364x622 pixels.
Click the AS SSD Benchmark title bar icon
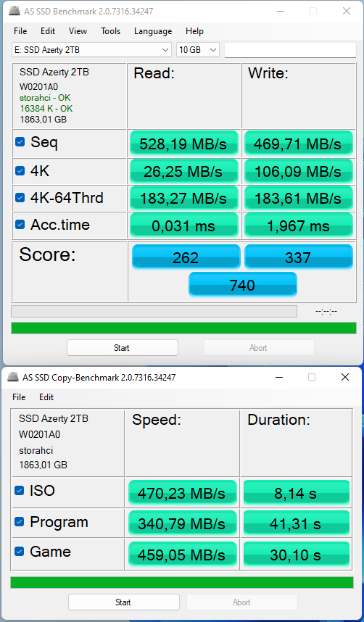tap(14, 11)
